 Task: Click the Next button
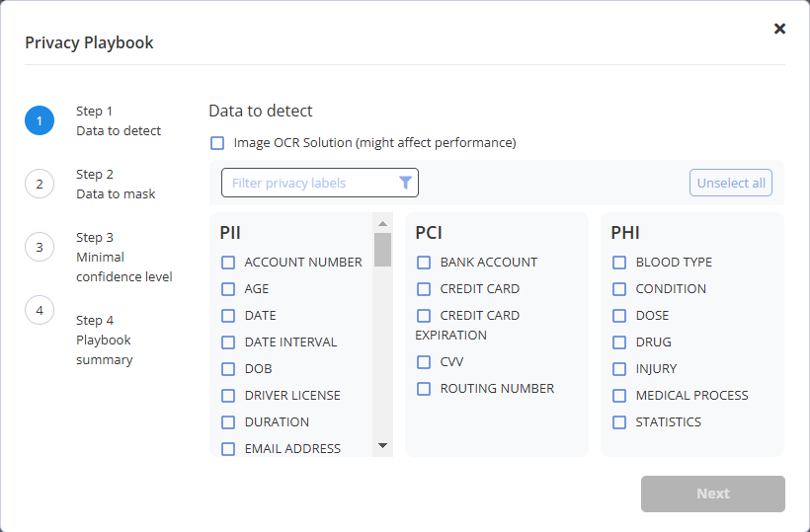click(x=713, y=494)
